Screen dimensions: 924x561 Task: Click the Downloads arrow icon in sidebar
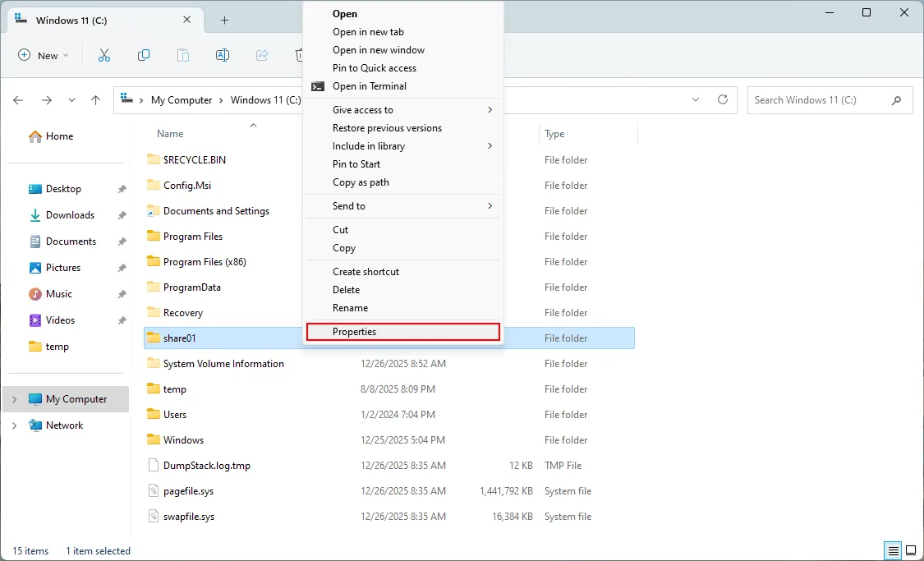click(x=35, y=215)
